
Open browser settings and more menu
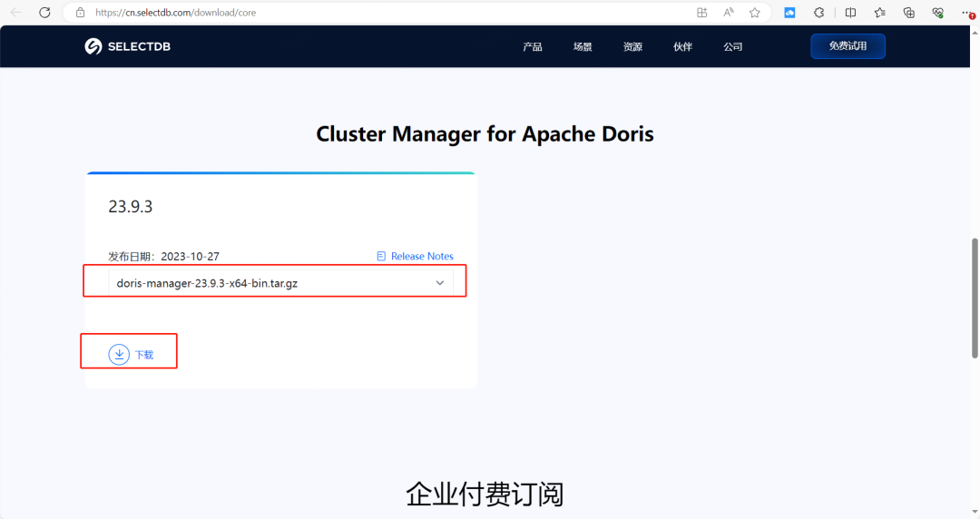[x=967, y=13]
